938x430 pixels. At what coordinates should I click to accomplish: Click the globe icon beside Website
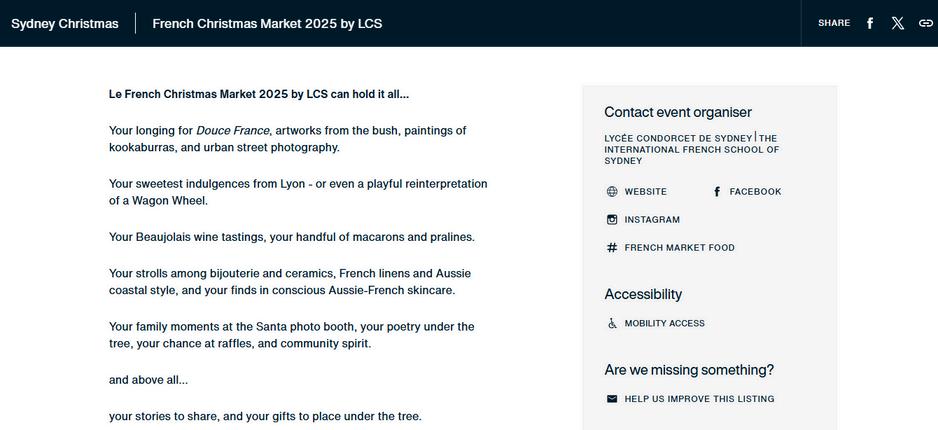[x=612, y=192]
